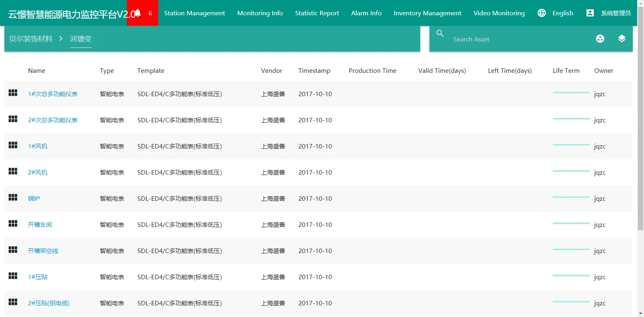Open the 1#压贴 asset link
644x317 pixels.
tap(38, 277)
